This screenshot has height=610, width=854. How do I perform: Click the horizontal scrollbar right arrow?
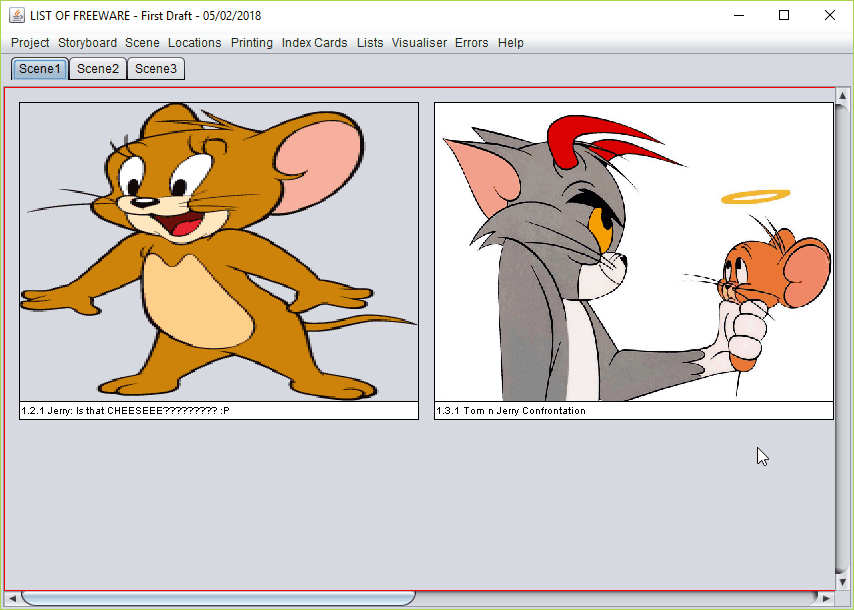(x=827, y=599)
